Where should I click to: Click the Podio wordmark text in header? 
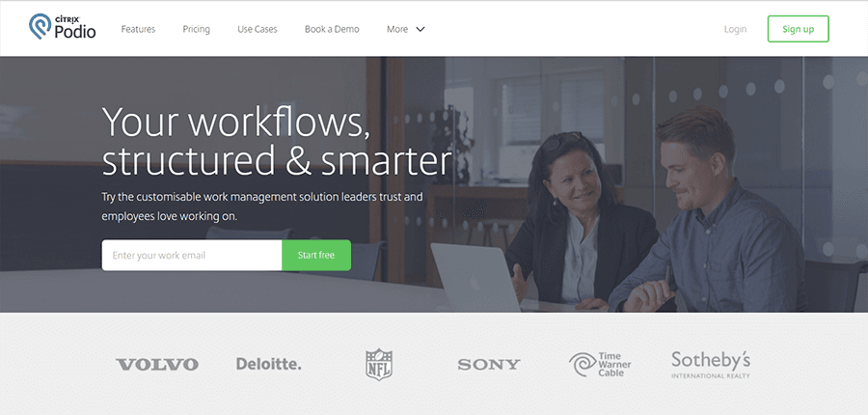pos(74,32)
